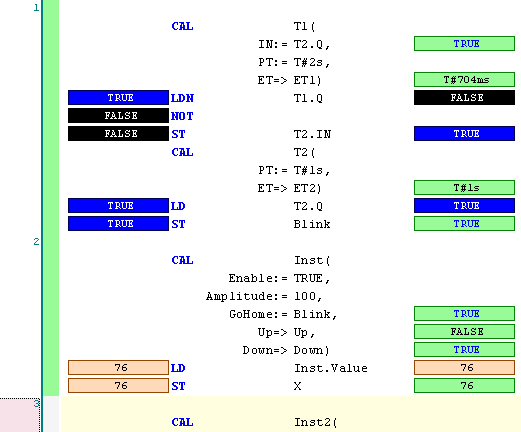The width and height of the screenshot is (521, 432).
Task: Click the green 76 box right of X
Action: [x=464, y=386]
